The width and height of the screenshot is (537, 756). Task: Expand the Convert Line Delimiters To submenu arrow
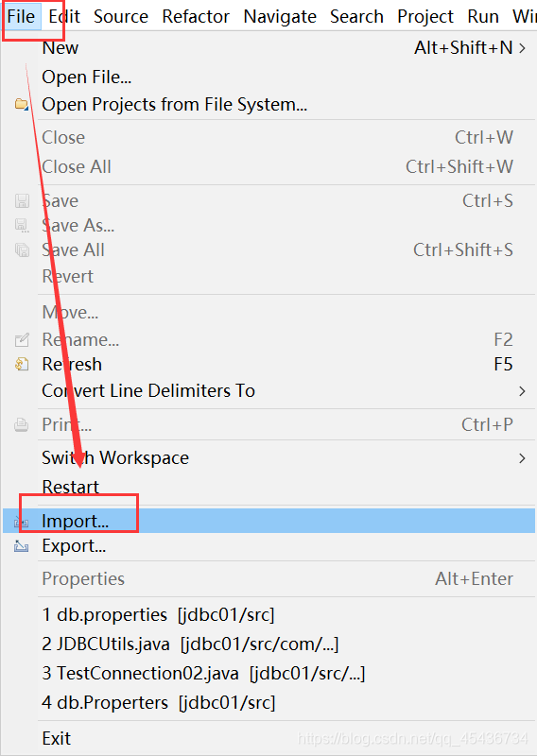(x=522, y=391)
